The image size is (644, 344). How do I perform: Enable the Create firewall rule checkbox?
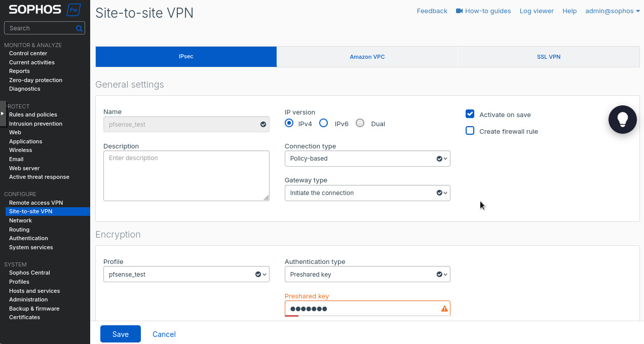(470, 131)
